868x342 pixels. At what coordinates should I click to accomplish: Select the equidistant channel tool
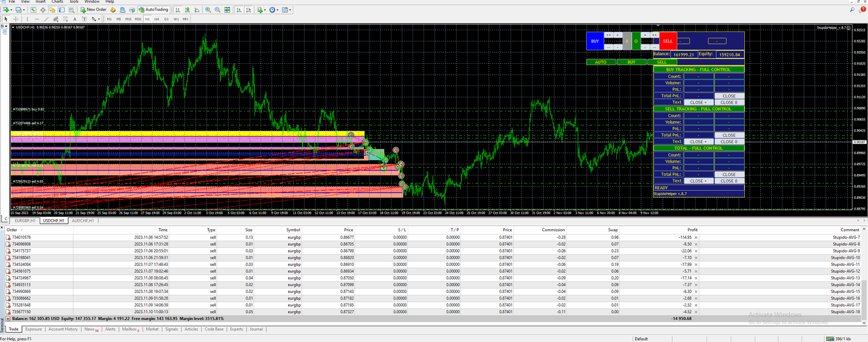[x=56, y=19]
